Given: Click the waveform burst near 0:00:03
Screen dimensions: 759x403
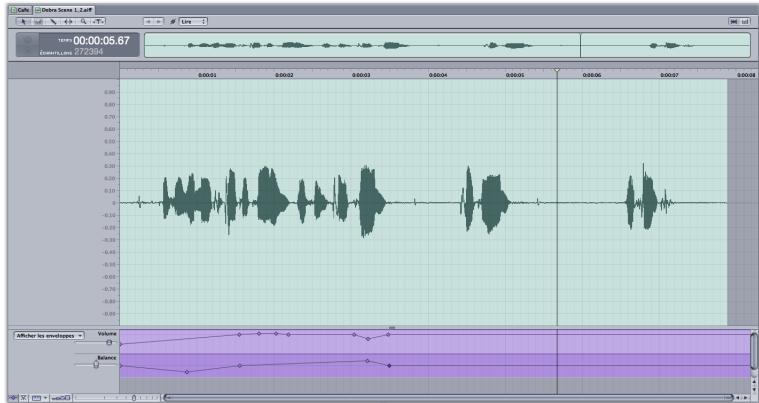Looking at the screenshot, I should (x=370, y=201).
